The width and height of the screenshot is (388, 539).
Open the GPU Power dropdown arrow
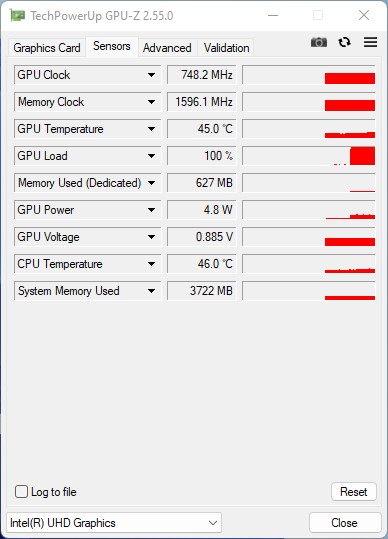point(151,210)
